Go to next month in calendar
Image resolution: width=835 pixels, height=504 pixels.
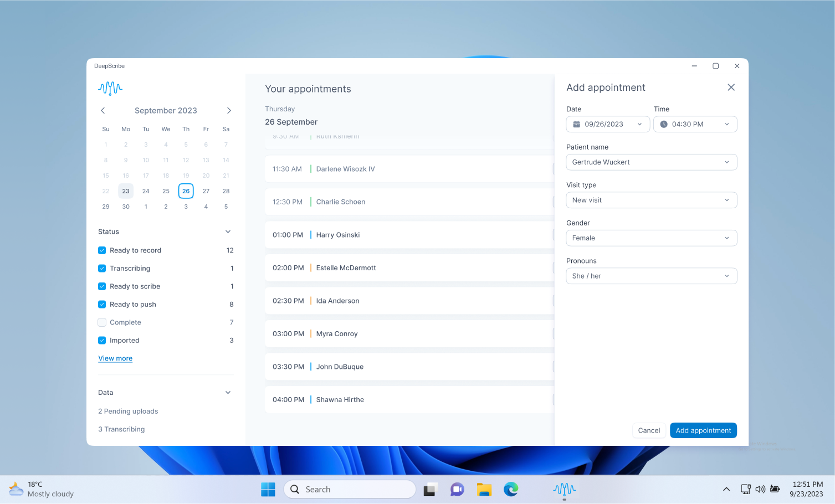tap(229, 111)
